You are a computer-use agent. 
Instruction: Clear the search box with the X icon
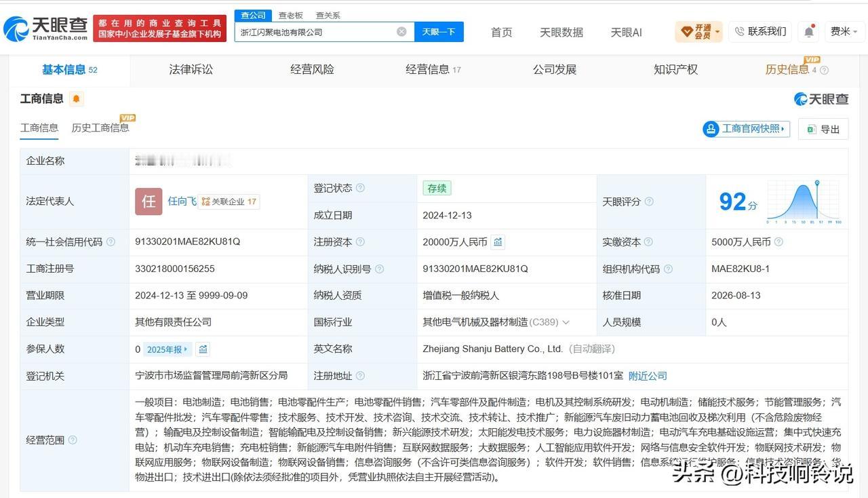401,32
